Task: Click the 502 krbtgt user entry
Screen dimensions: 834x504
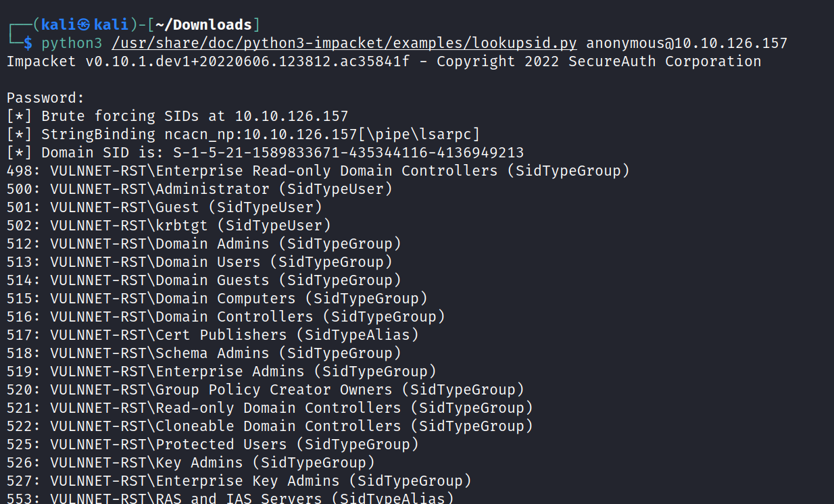Action: [x=168, y=226]
